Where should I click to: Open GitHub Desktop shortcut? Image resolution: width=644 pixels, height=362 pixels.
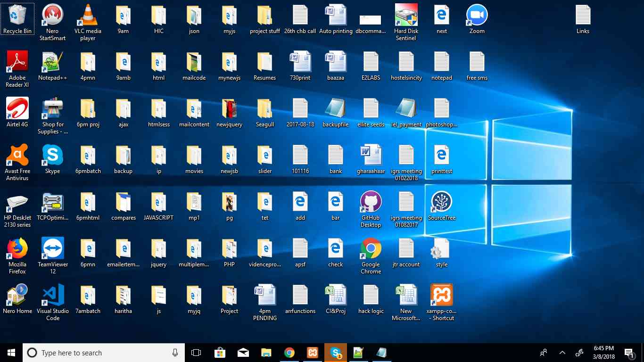pos(371,202)
